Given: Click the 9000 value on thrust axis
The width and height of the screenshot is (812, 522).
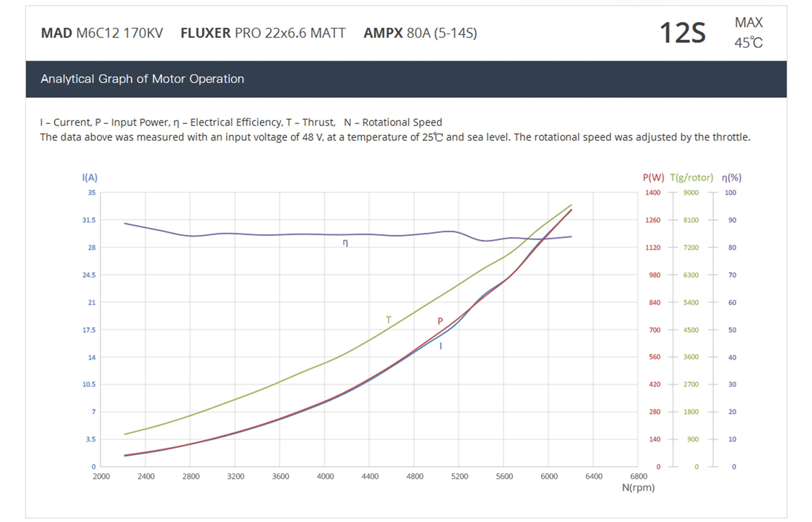Looking at the screenshot, I should 691,193.
